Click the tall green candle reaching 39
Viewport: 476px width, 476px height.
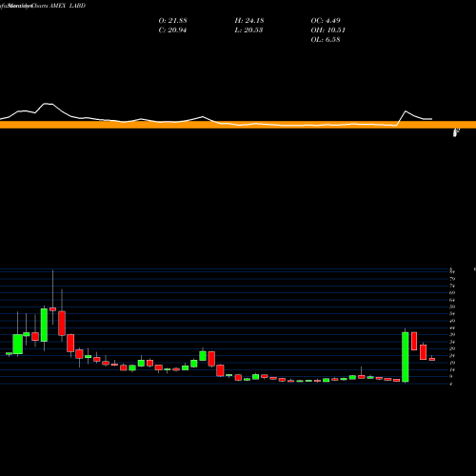coord(406,357)
